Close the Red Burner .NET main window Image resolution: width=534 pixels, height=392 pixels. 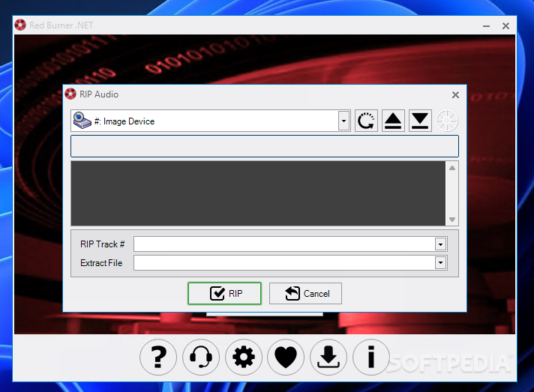[x=505, y=26]
